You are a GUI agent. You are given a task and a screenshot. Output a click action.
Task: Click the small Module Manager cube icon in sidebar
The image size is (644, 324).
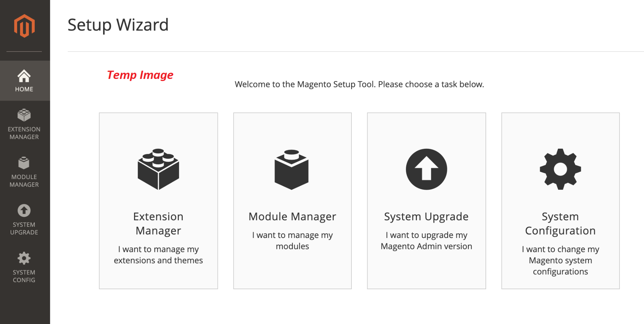click(x=24, y=163)
